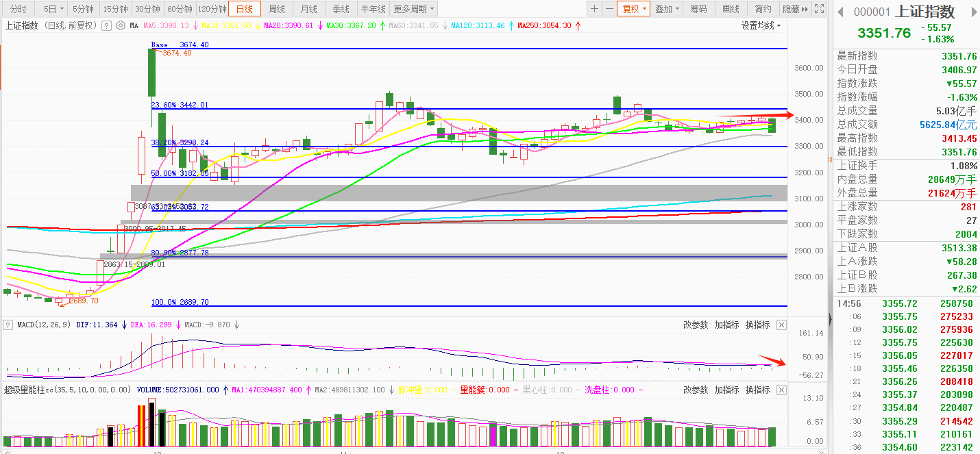The width and height of the screenshot is (980, 454).
Task: Select the MA20 legend value
Action: (288, 25)
